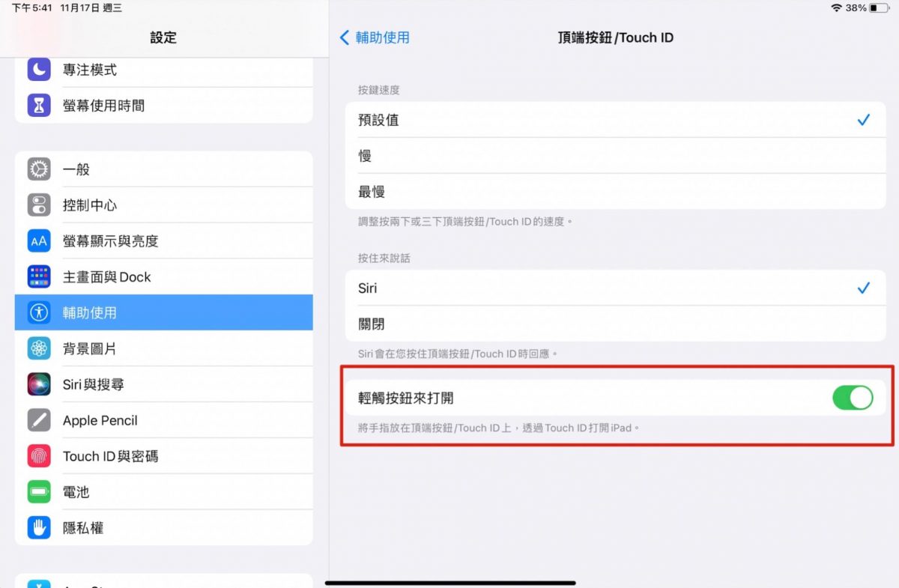Open 螢幕顯示與亮度 settings
The width and height of the screenshot is (899, 588).
click(163, 241)
